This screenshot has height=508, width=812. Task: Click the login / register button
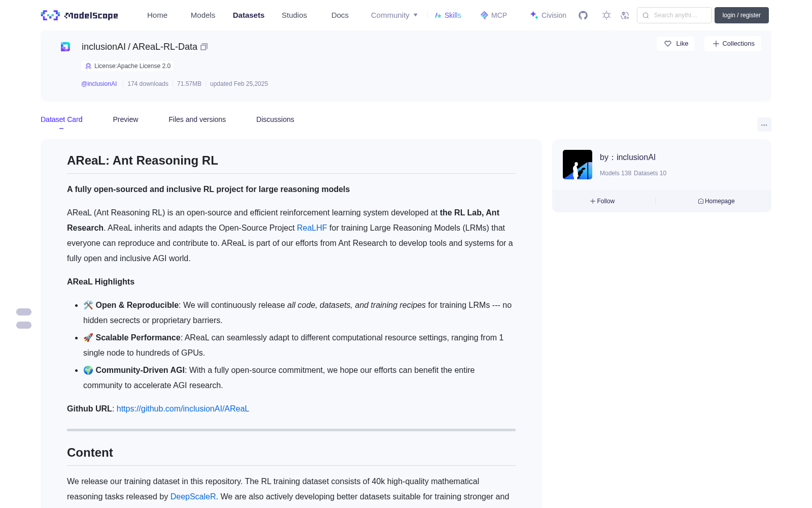[741, 15]
